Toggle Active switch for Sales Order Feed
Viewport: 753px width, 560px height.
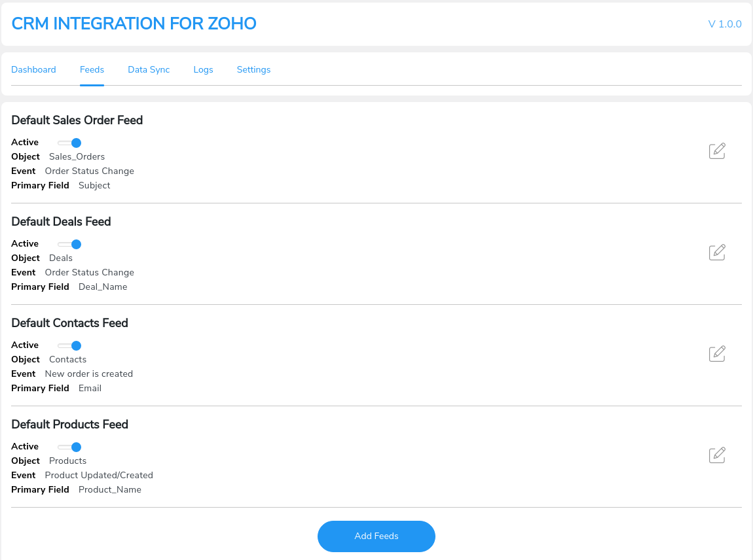coord(69,143)
